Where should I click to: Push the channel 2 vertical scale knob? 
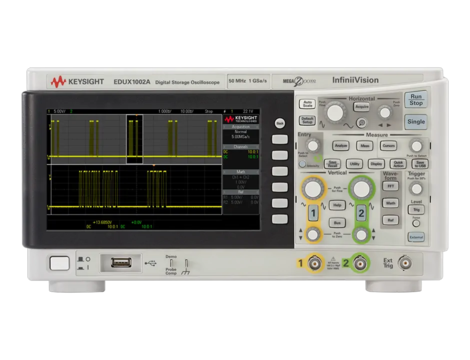(x=361, y=189)
